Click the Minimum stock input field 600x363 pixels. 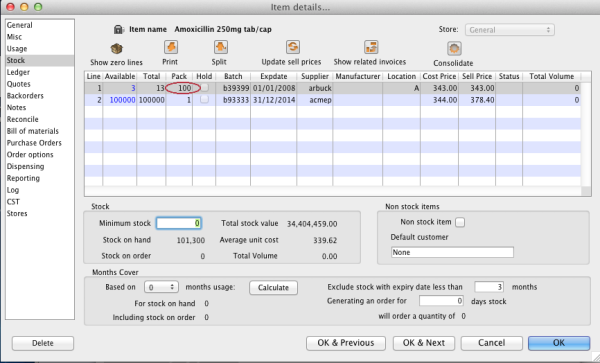pyautogui.click(x=179, y=223)
